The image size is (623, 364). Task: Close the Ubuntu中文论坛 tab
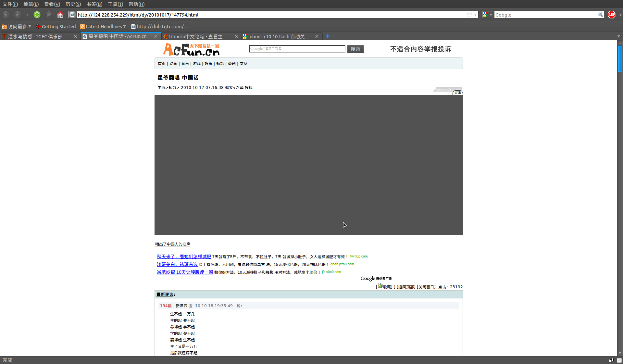pyautogui.click(x=236, y=36)
